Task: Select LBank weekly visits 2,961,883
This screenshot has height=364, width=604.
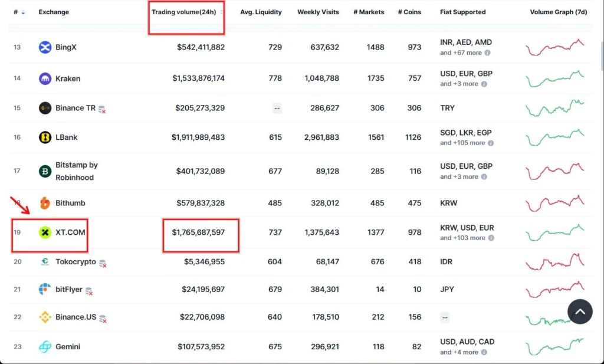Action: [321, 137]
